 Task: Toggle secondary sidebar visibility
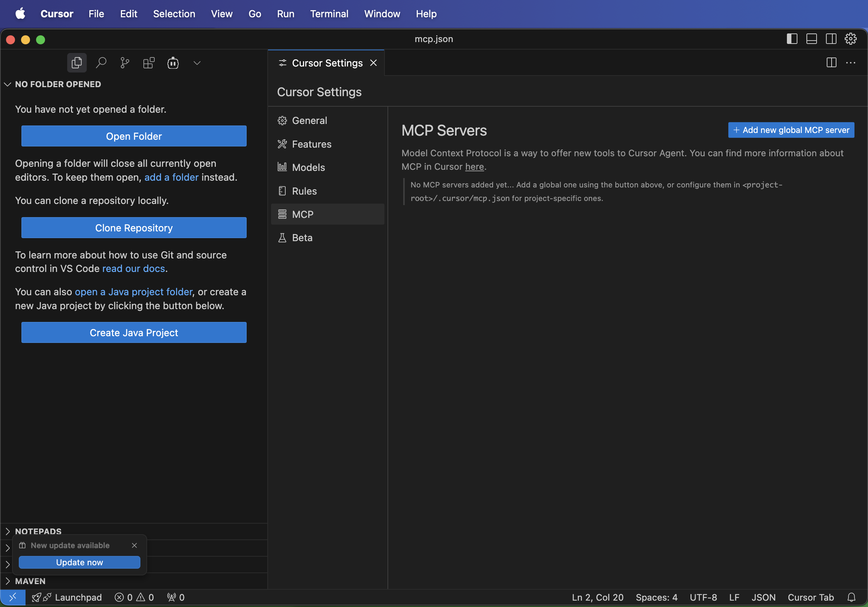[x=831, y=39]
